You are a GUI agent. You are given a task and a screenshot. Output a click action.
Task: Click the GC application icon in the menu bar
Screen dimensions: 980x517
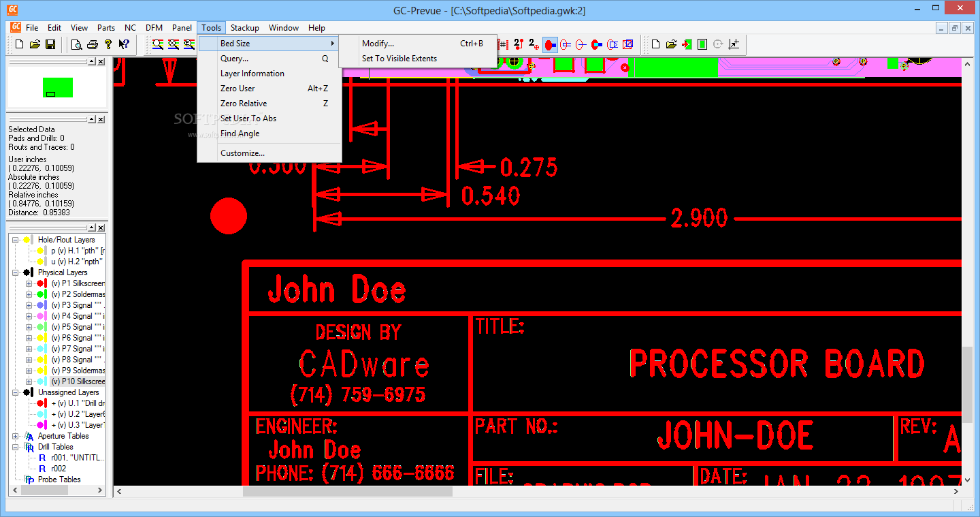[x=15, y=28]
